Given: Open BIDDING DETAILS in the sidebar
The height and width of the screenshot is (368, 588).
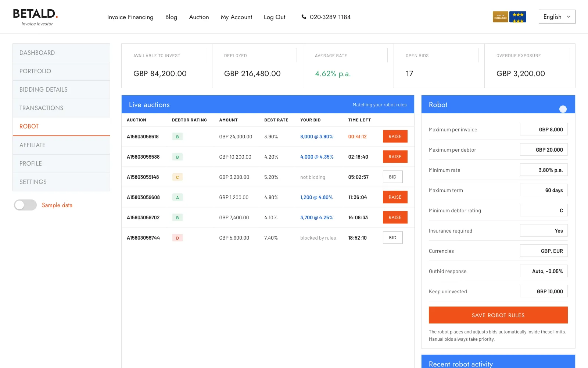Looking at the screenshot, I should [61, 89].
